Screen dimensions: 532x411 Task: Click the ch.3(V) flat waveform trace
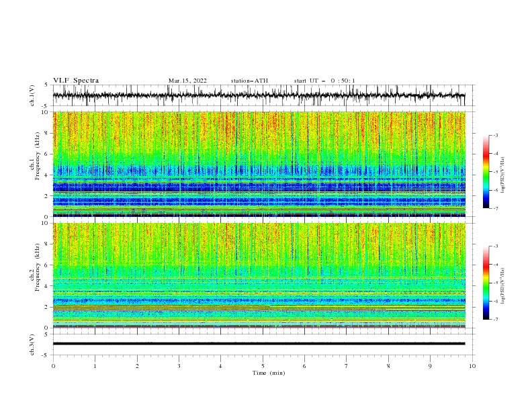(x=259, y=344)
